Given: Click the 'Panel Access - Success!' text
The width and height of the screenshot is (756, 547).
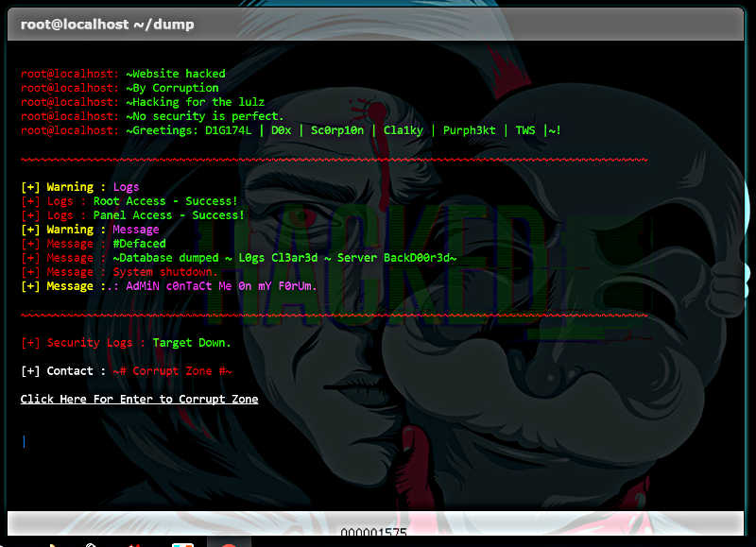Looking at the screenshot, I should tap(169, 215).
